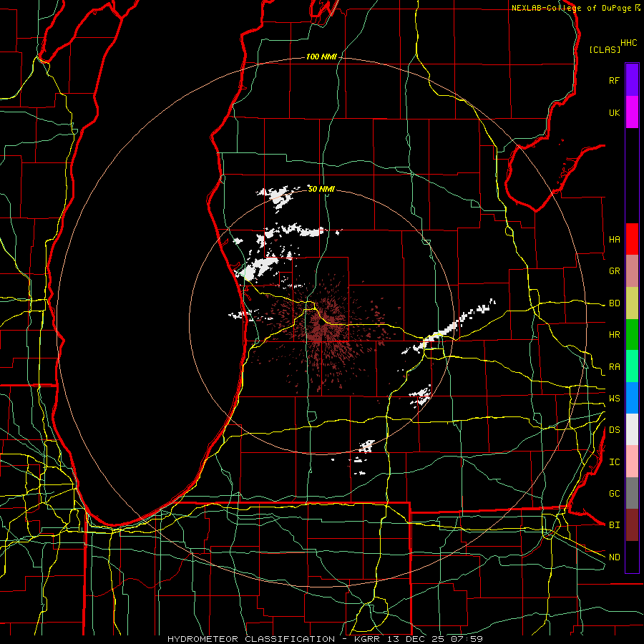
Task: Click the KGRR radar station identifier
Action: [x=368, y=639]
